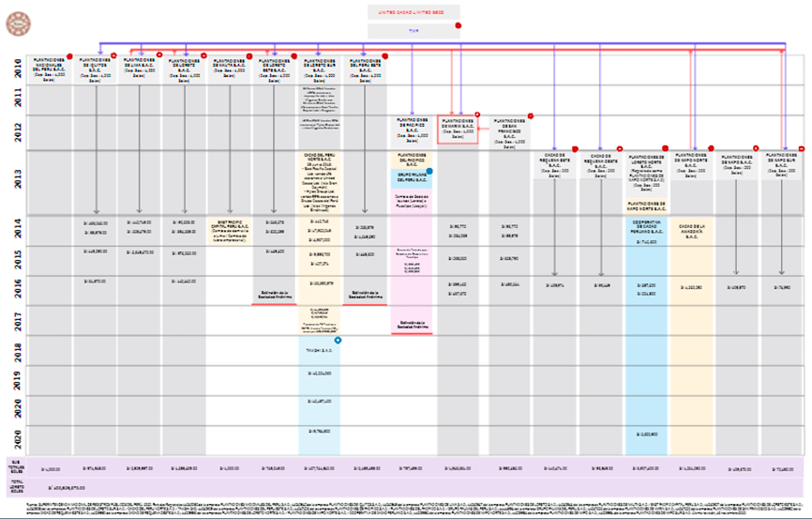Select Grupo Palmas del Peru S.A.C. box
This screenshot has width=812, height=519.
click(413, 177)
